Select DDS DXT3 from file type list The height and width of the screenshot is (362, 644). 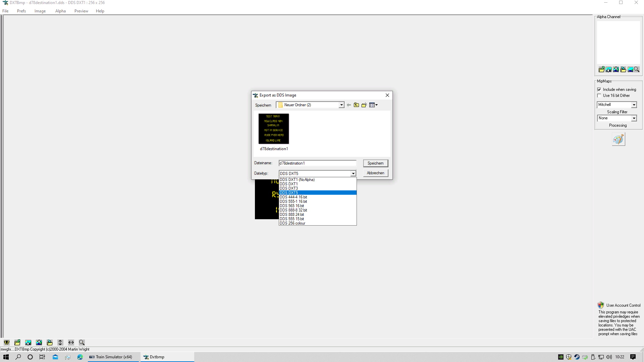[x=289, y=188]
